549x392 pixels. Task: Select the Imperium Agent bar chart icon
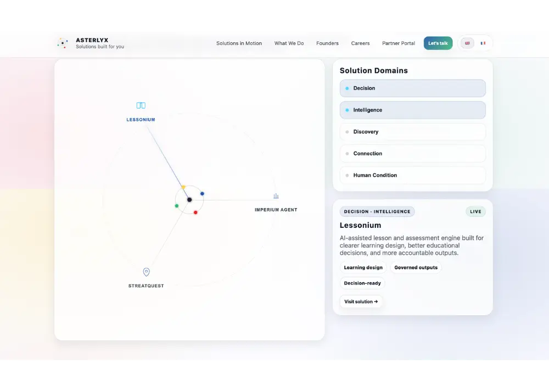[276, 196]
